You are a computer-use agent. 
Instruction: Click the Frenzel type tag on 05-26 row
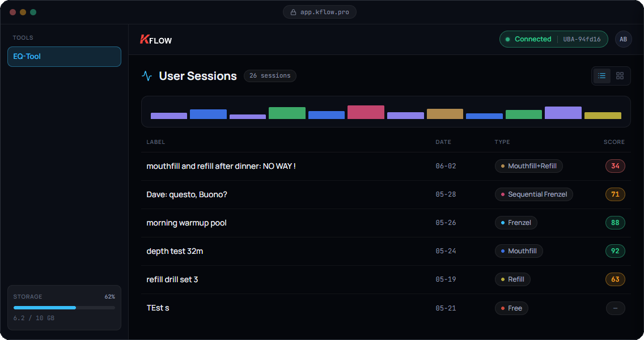pos(516,223)
